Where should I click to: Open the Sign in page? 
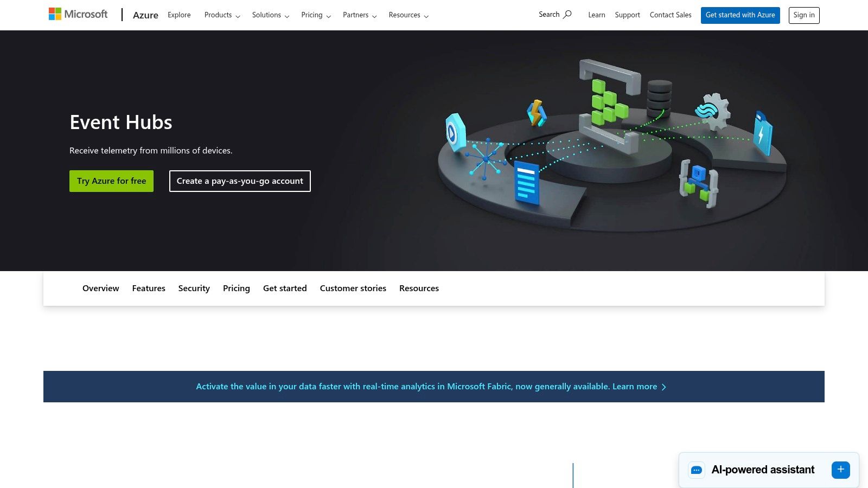point(803,15)
